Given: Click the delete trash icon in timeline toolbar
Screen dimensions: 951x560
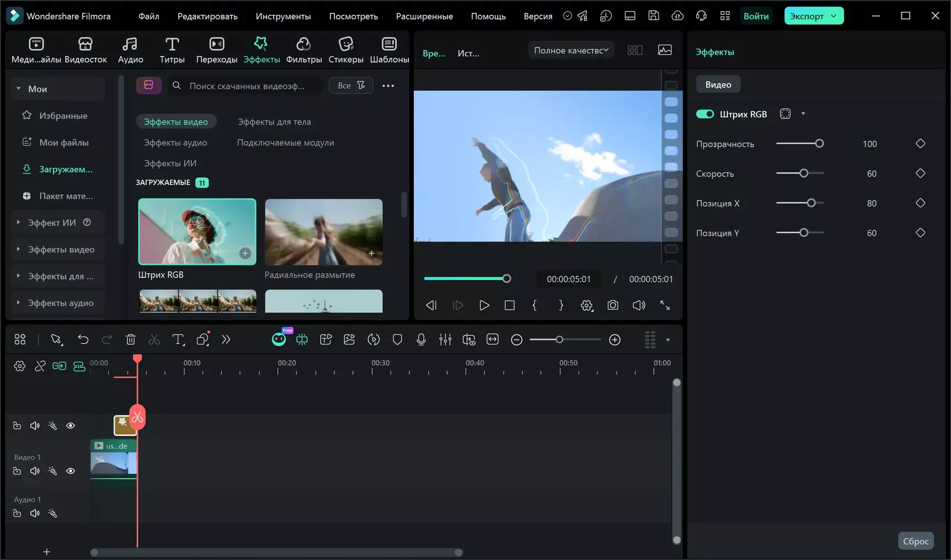Looking at the screenshot, I should pos(131,340).
